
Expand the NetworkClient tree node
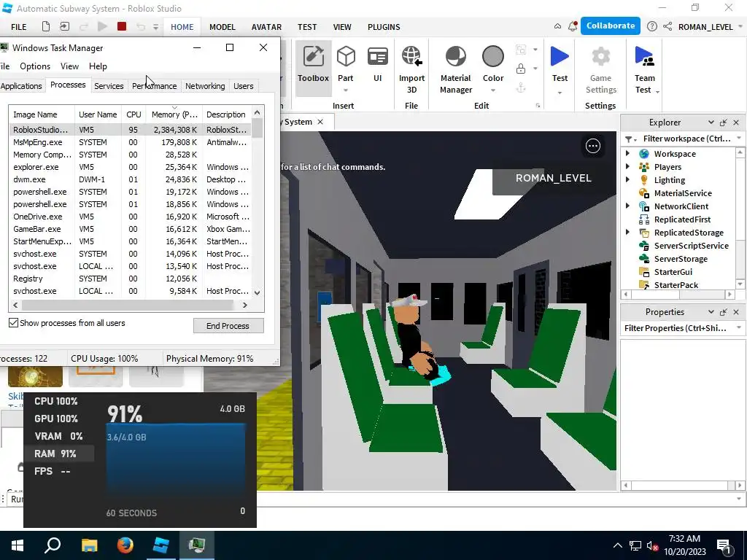(627, 206)
